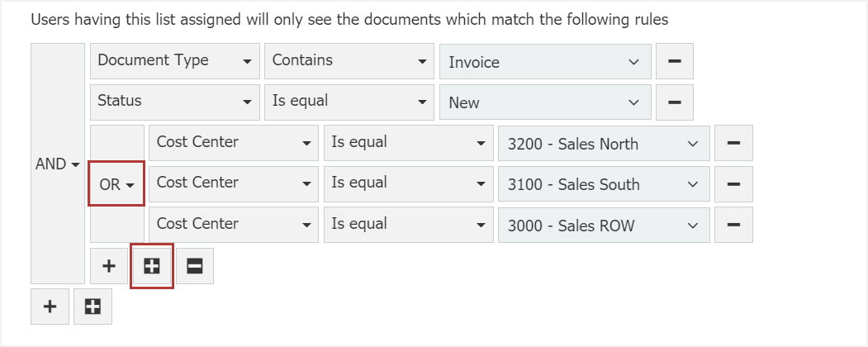
Task: Add rule to the AND group
Action: 50,307
